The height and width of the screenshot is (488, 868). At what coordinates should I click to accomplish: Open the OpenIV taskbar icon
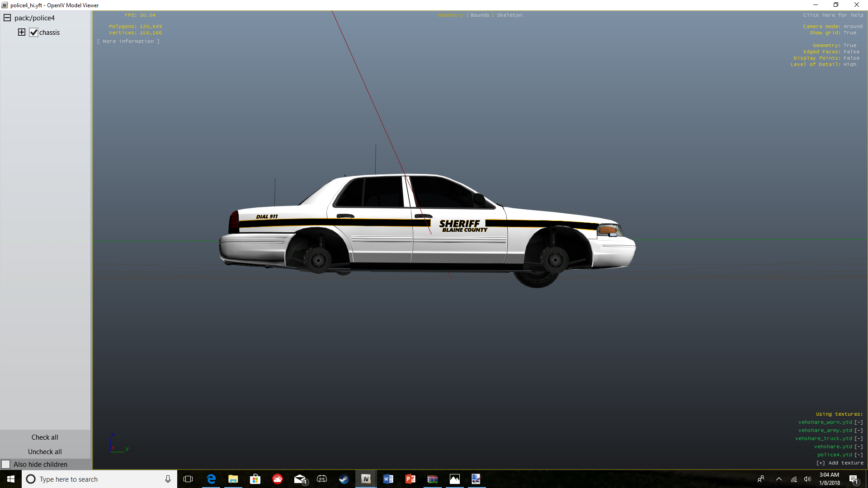point(366,479)
